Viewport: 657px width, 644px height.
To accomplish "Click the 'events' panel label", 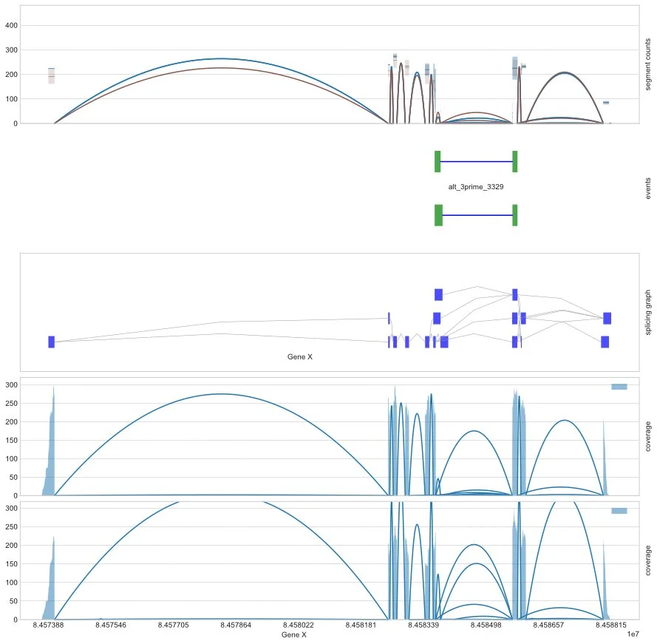I will 648,189.
